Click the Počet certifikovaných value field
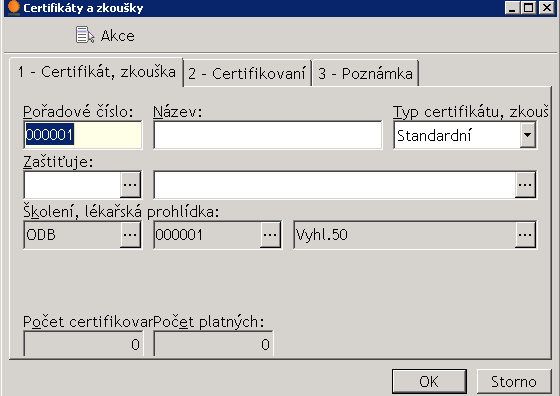Image resolution: width=560 pixels, height=396 pixels. pos(83,344)
